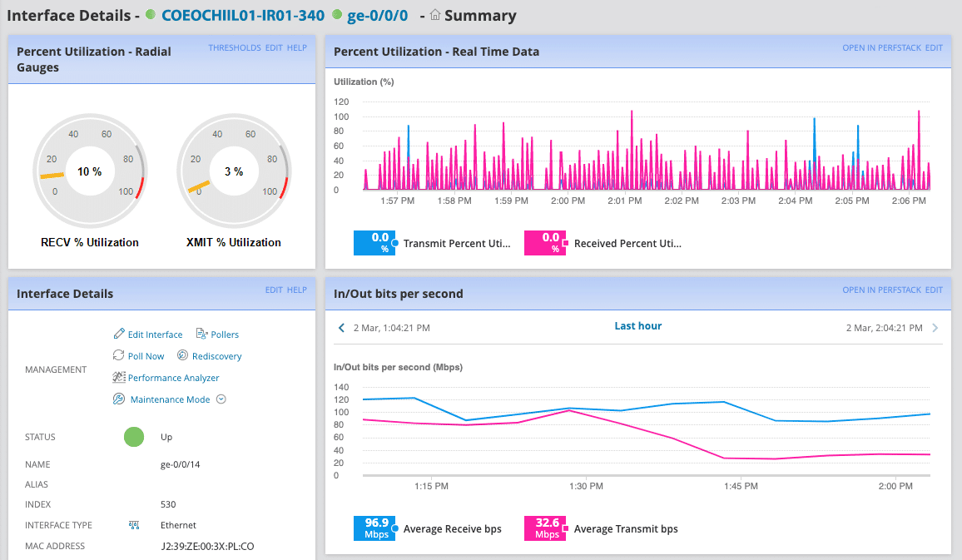Click end timestamp 2 Mar, 2:04:21 PM
This screenshot has width=962, height=560.
tap(884, 328)
